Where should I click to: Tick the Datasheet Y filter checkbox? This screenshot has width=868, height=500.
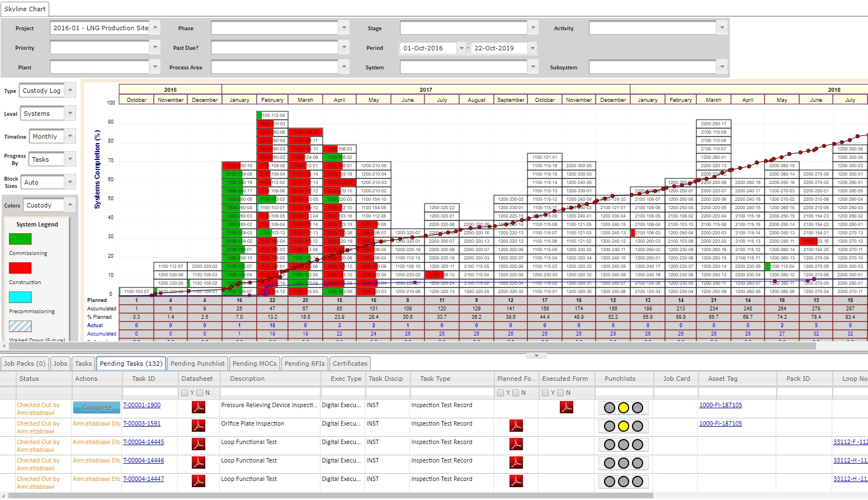click(x=185, y=393)
